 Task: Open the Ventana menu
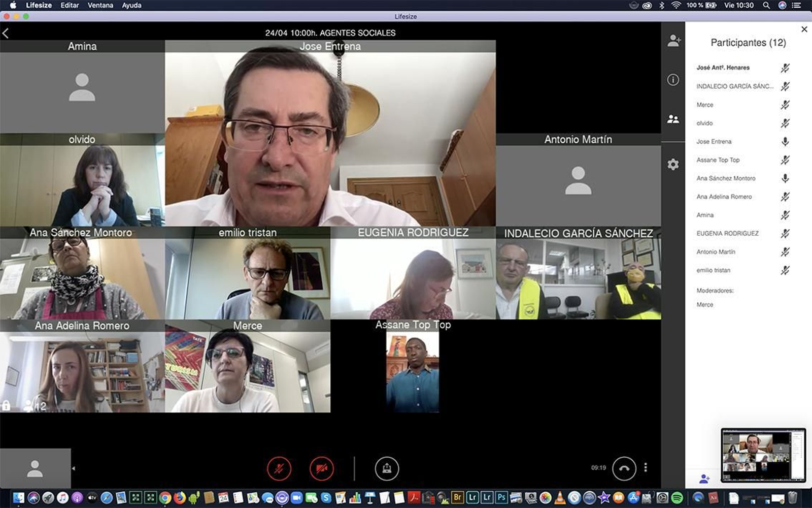101,6
